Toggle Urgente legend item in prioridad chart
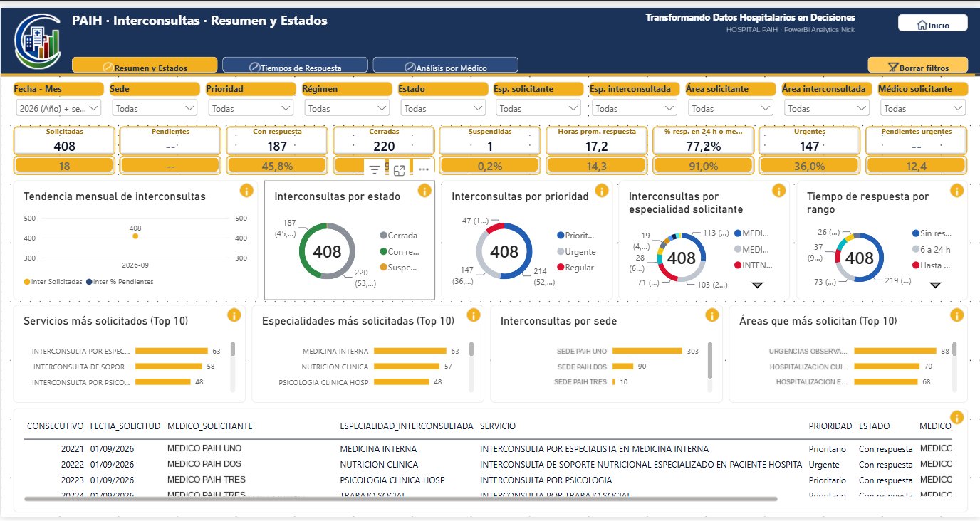The width and height of the screenshot is (980, 521). 578,251
